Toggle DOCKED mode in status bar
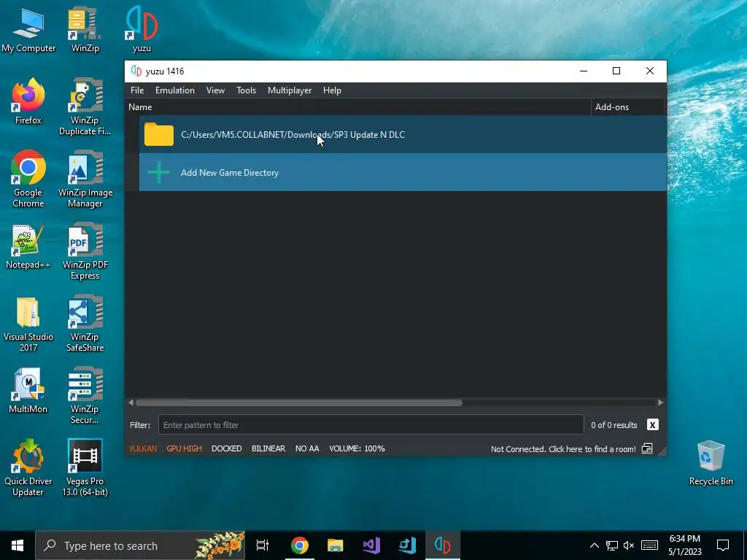The width and height of the screenshot is (747, 560). point(227,448)
